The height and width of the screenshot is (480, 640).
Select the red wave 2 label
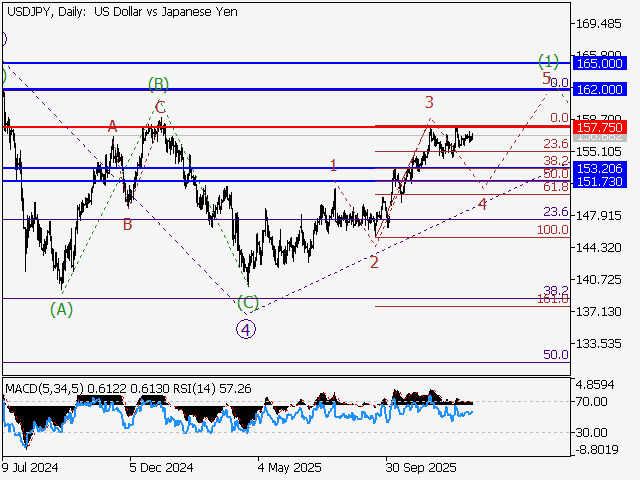pyautogui.click(x=373, y=262)
